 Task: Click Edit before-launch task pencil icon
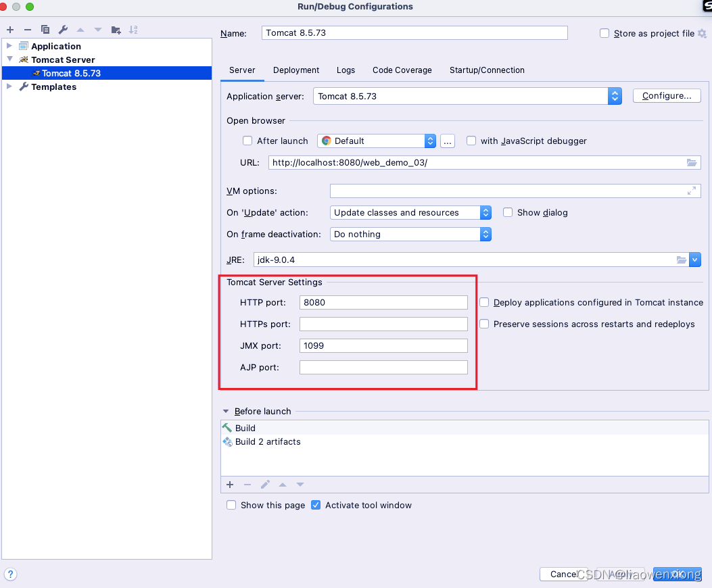pyautogui.click(x=265, y=485)
